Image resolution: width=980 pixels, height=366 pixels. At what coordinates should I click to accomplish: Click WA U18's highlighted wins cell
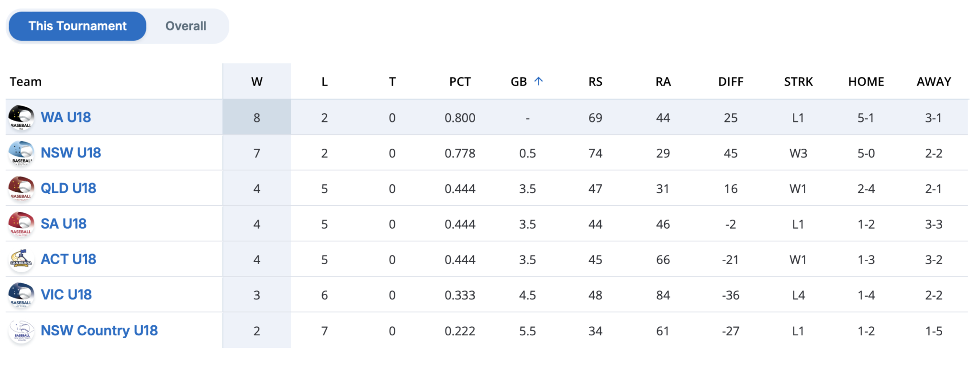[x=256, y=117]
